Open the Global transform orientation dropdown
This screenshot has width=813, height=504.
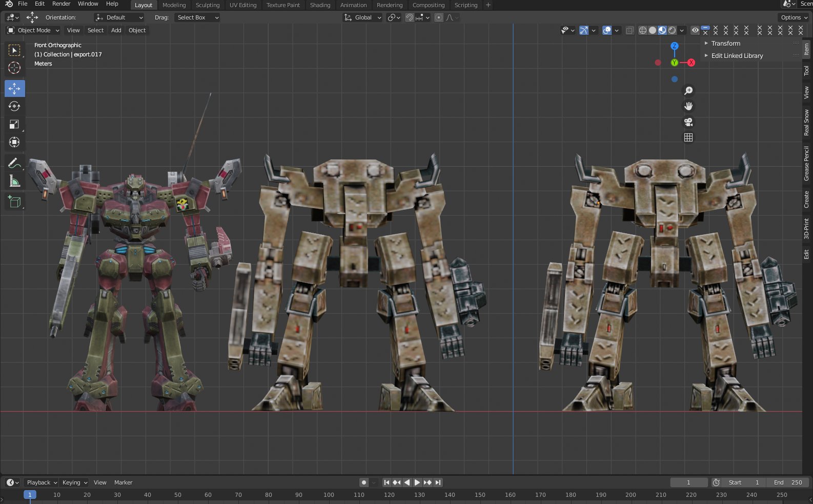pos(362,17)
